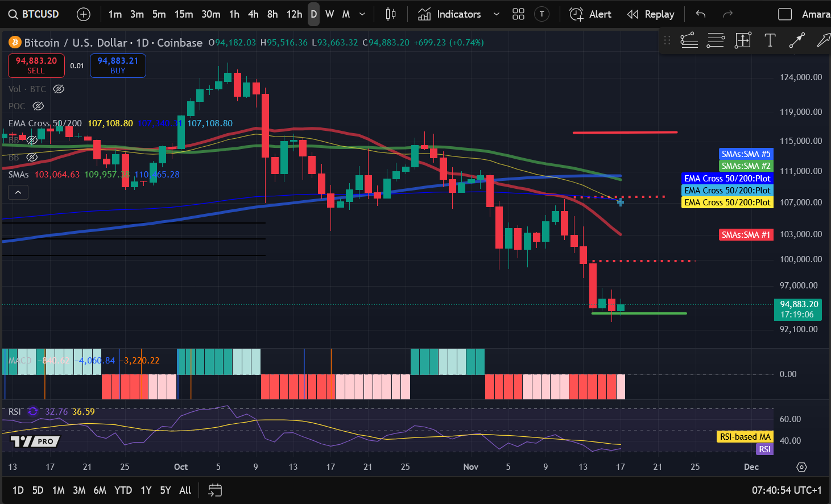The image size is (831, 504).
Task: Collapse the indicator legend with chevron
Action: (18, 193)
